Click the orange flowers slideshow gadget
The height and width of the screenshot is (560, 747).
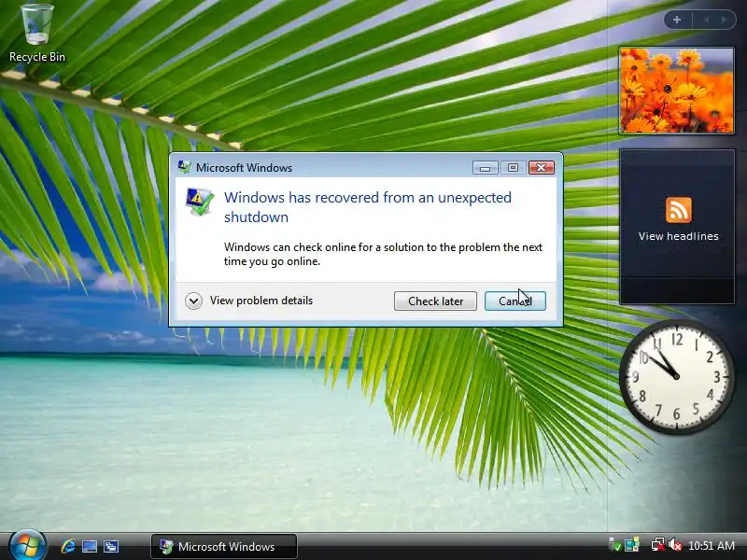point(676,91)
